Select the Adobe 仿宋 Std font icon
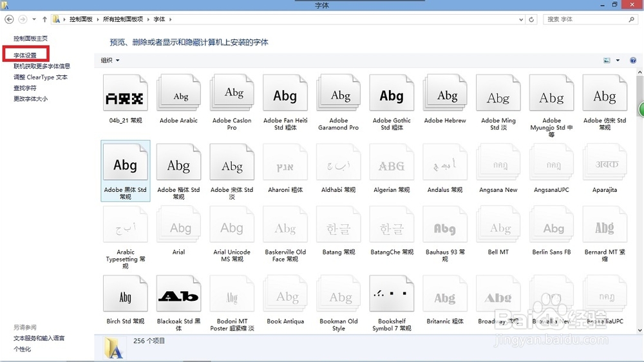The image size is (644, 362). [x=605, y=93]
